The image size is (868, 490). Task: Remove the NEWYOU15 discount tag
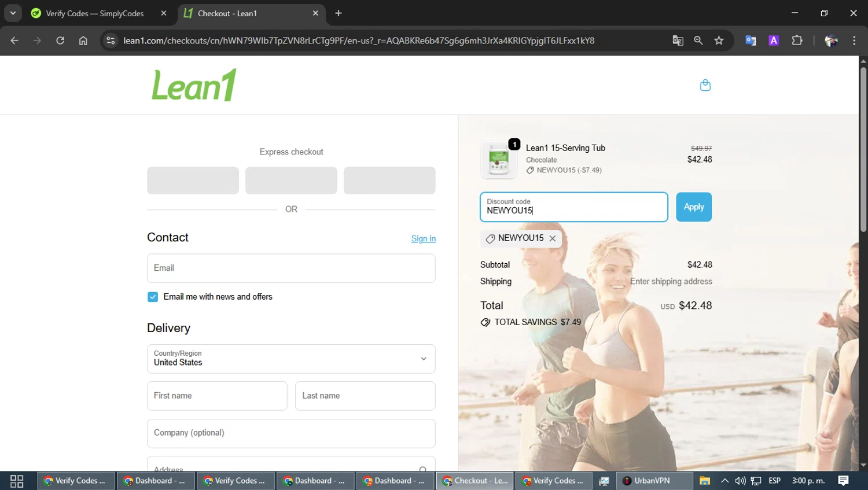pyautogui.click(x=553, y=238)
